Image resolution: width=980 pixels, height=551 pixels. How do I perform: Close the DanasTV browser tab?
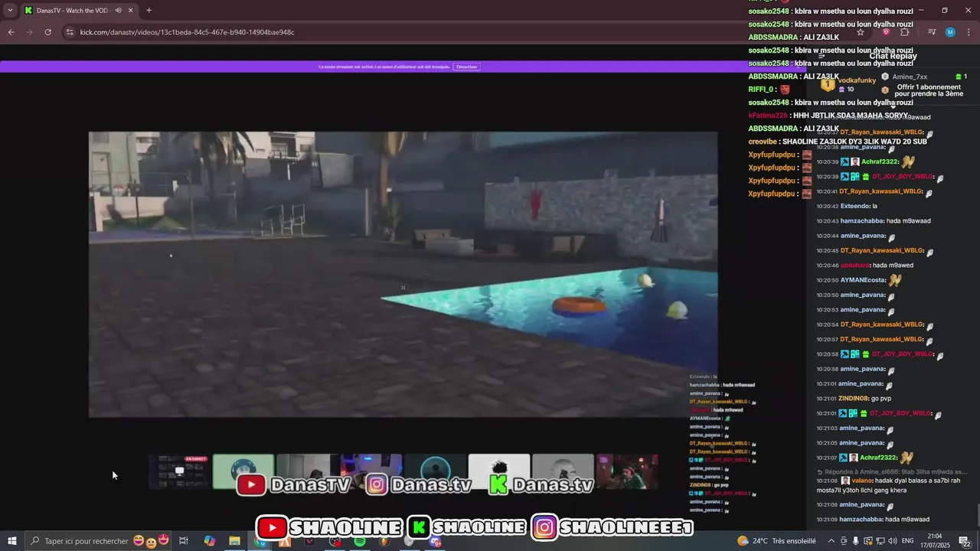131,11
